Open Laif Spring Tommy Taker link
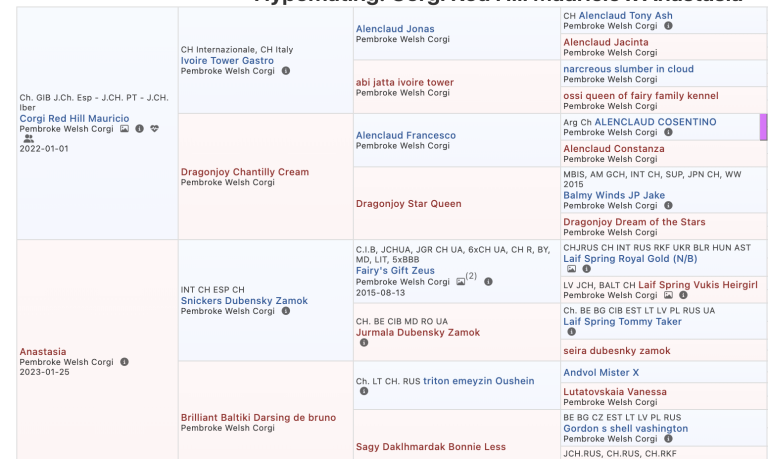Screen dimensions: 768x459 [623, 322]
